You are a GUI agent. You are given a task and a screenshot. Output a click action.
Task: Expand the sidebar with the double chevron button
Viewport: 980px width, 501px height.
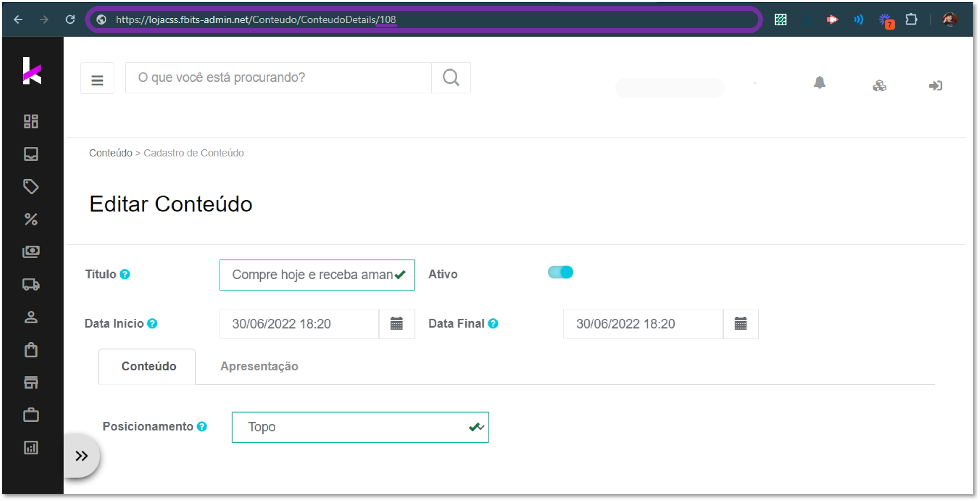pos(82,456)
